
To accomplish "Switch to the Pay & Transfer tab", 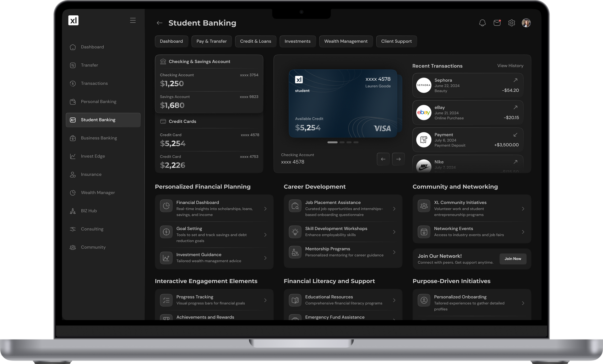I will tap(212, 41).
